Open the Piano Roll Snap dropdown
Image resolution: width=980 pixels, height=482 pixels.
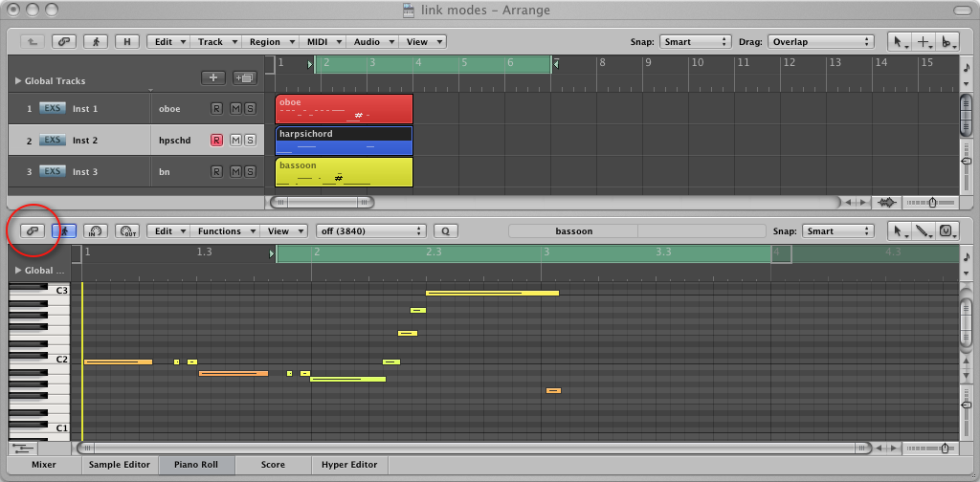[x=837, y=231]
